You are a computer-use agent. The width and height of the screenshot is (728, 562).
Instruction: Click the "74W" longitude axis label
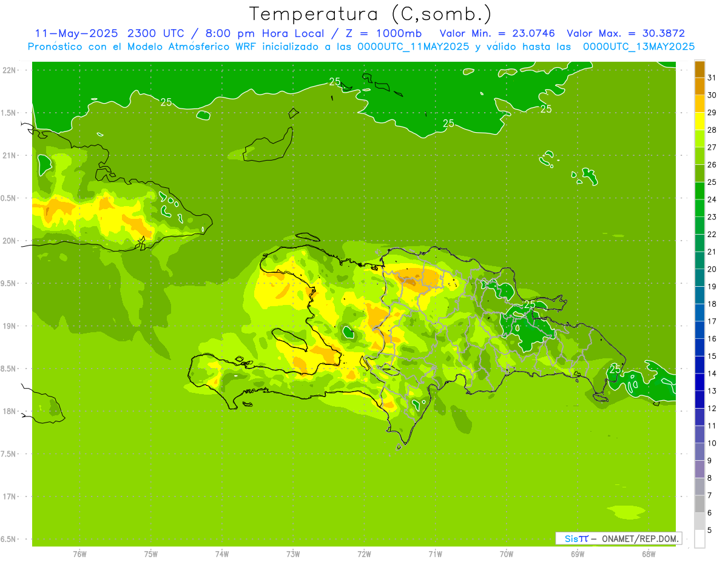[222, 554]
